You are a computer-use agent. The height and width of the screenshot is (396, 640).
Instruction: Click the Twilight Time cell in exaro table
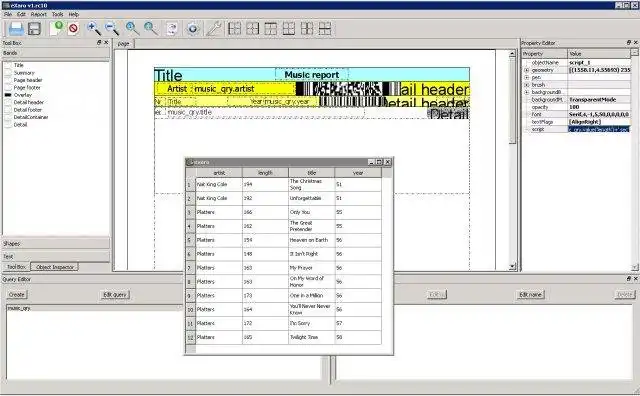311,337
